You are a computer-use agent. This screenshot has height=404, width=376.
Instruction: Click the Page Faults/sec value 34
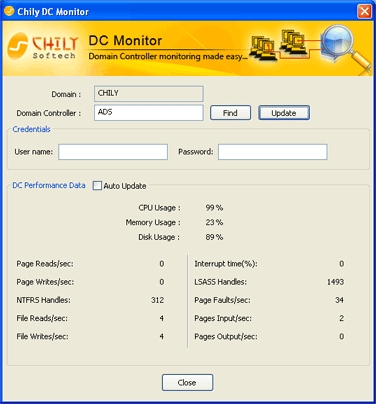coord(339,300)
